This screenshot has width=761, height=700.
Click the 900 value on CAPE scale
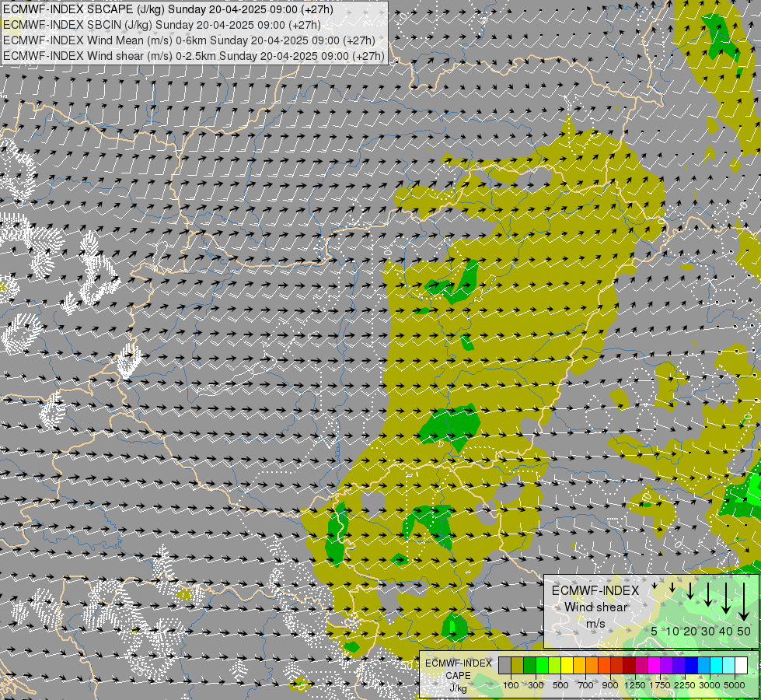point(610,685)
